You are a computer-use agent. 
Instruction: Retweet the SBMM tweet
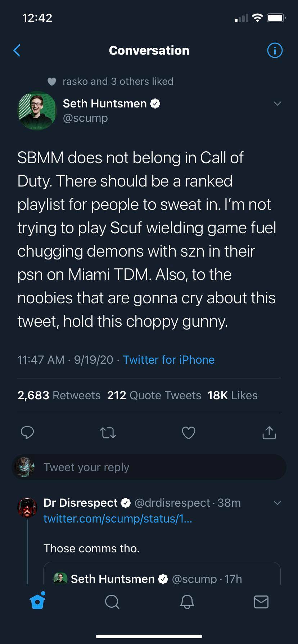pos(108,433)
